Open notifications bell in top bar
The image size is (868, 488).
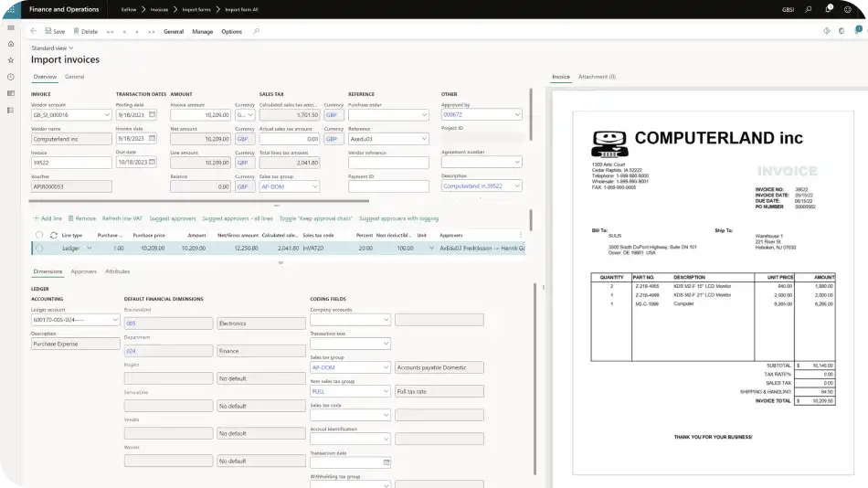(x=829, y=9)
